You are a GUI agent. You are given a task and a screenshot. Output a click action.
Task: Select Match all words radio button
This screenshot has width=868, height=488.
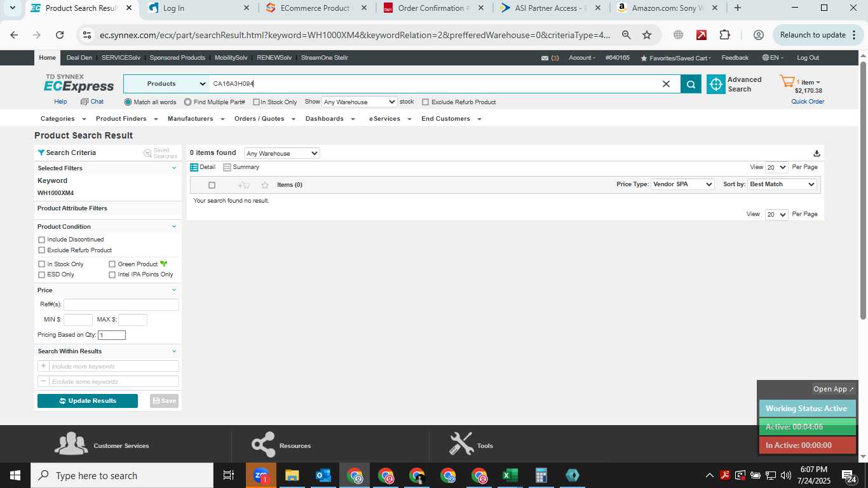(x=128, y=102)
